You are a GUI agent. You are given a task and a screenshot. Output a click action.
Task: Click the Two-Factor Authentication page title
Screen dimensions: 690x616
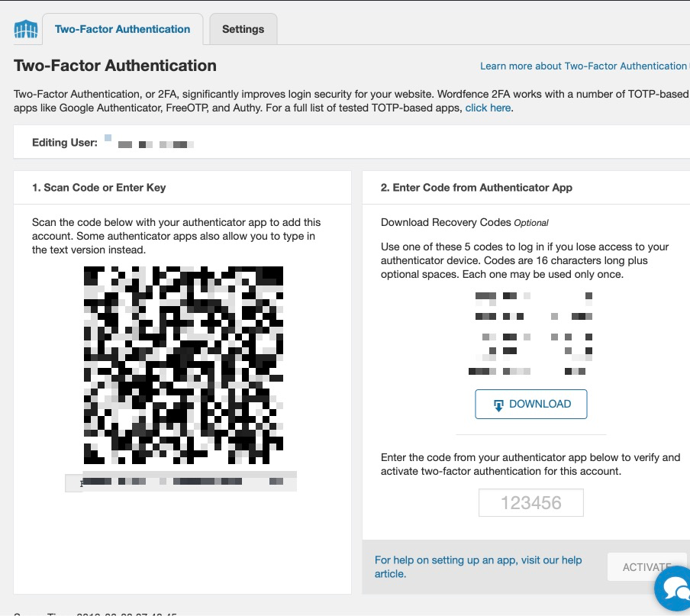pyautogui.click(x=115, y=66)
